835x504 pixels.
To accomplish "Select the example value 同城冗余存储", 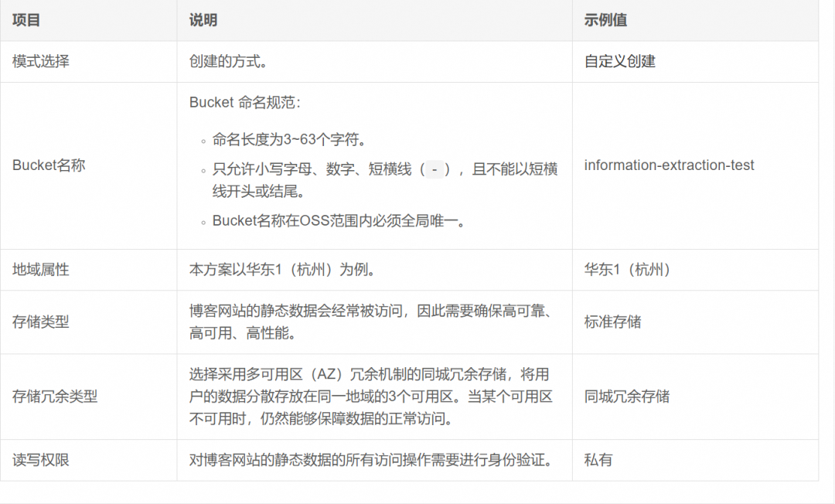I will pyautogui.click(x=627, y=397).
